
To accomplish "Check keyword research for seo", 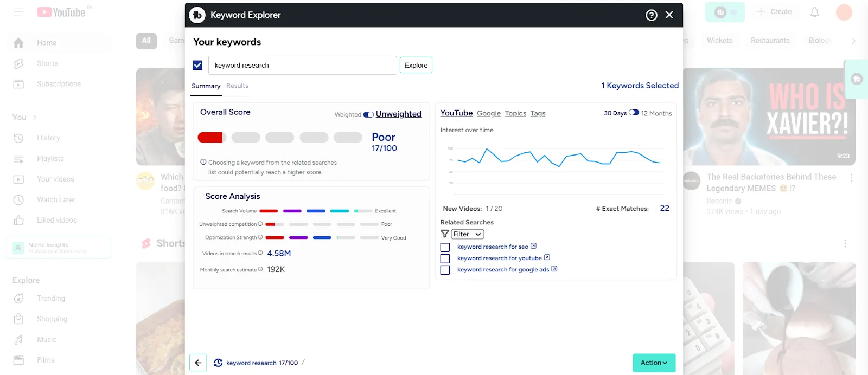I will pos(445,247).
